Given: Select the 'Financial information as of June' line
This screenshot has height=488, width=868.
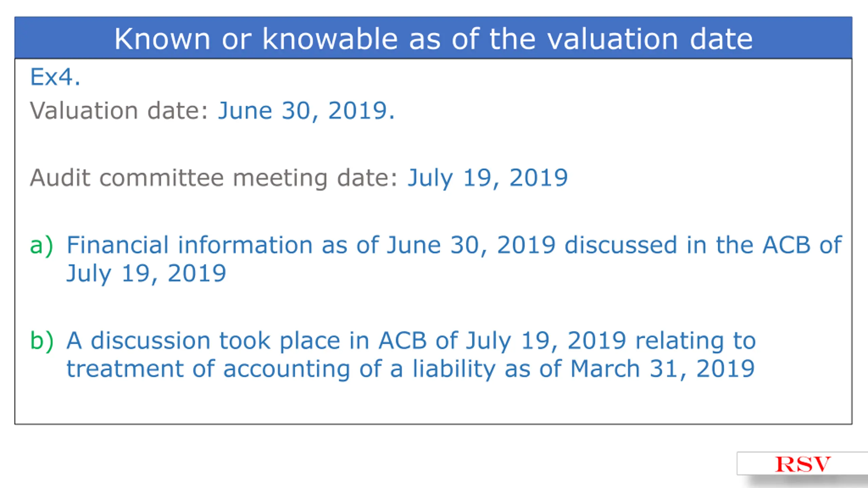Looking at the screenshot, I should 454,245.
